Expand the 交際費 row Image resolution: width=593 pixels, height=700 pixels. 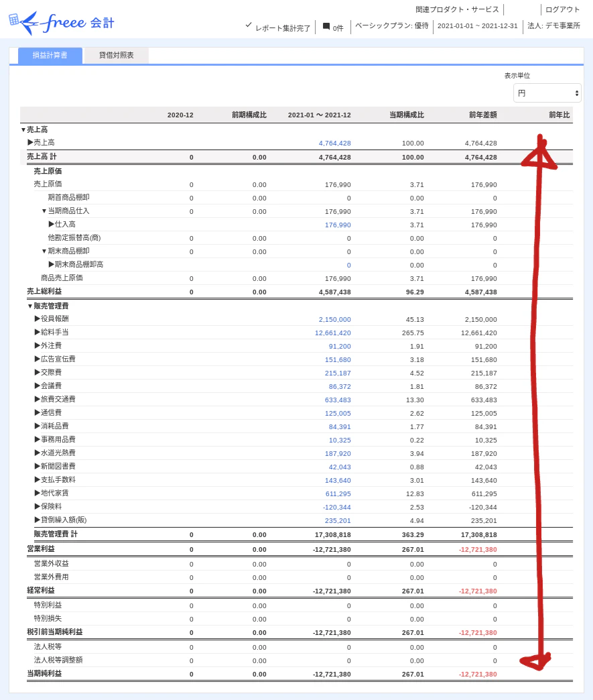pos(38,372)
